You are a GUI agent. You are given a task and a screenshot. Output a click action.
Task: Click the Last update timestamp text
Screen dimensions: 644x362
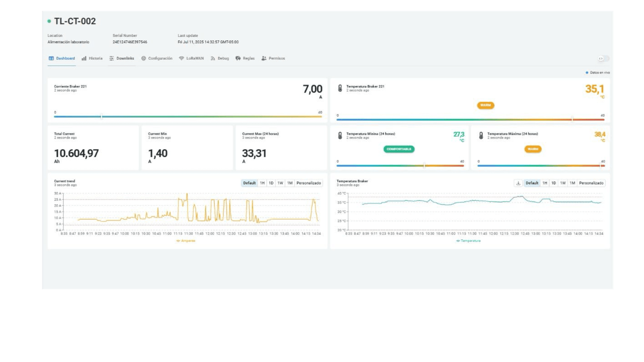[x=208, y=42]
